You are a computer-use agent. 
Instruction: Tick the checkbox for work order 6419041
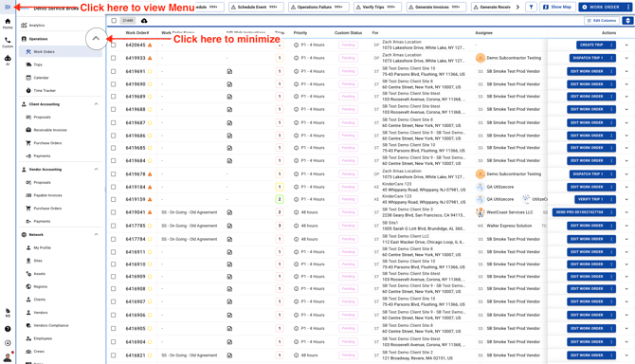tap(114, 212)
